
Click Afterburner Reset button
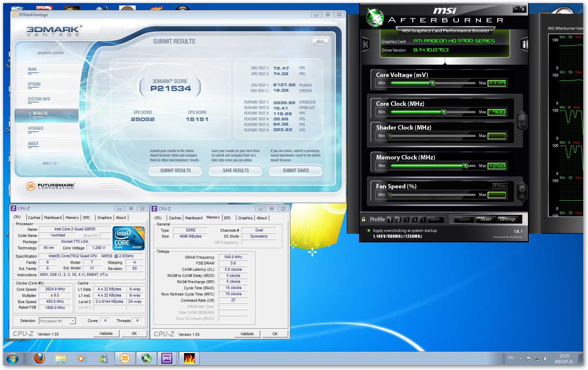click(486, 219)
